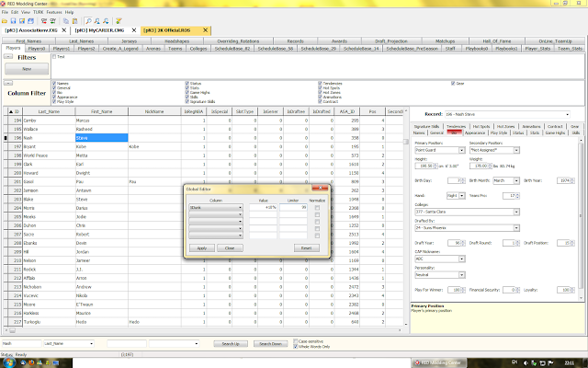Check first Normalize box in Global Editor

tap(317, 207)
